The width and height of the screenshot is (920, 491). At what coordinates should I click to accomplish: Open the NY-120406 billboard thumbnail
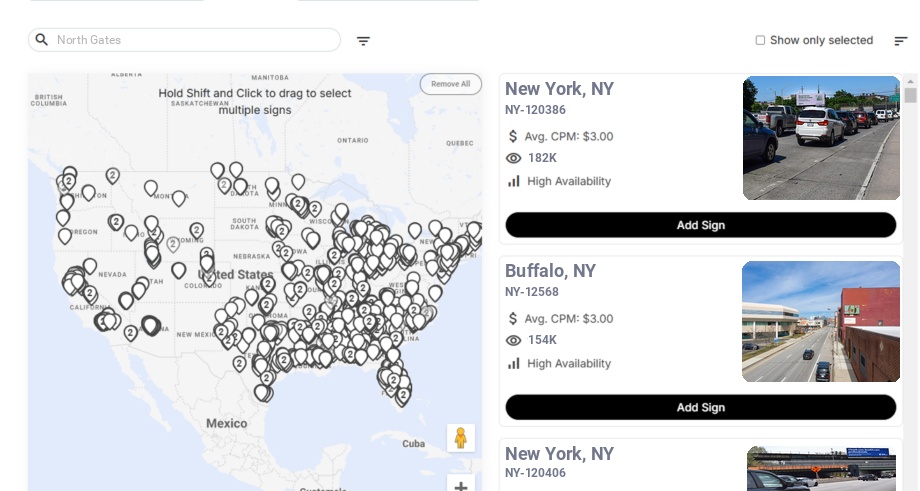[823, 469]
